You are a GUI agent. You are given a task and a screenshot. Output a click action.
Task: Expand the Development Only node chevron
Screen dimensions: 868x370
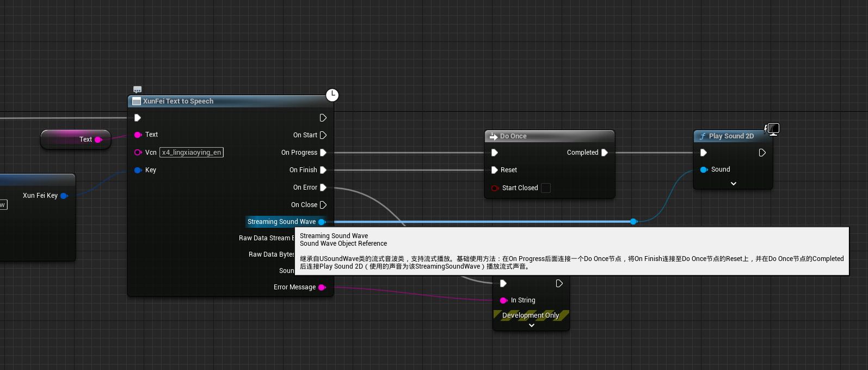click(x=532, y=325)
